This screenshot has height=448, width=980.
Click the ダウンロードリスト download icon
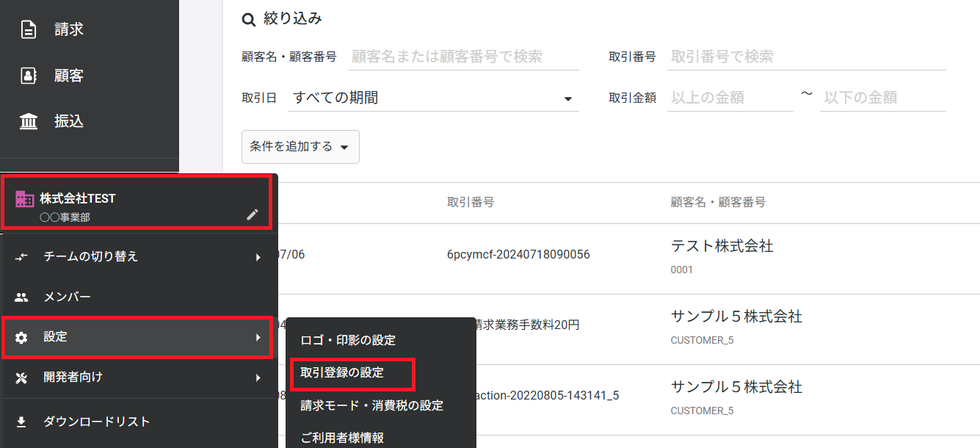[x=21, y=422]
